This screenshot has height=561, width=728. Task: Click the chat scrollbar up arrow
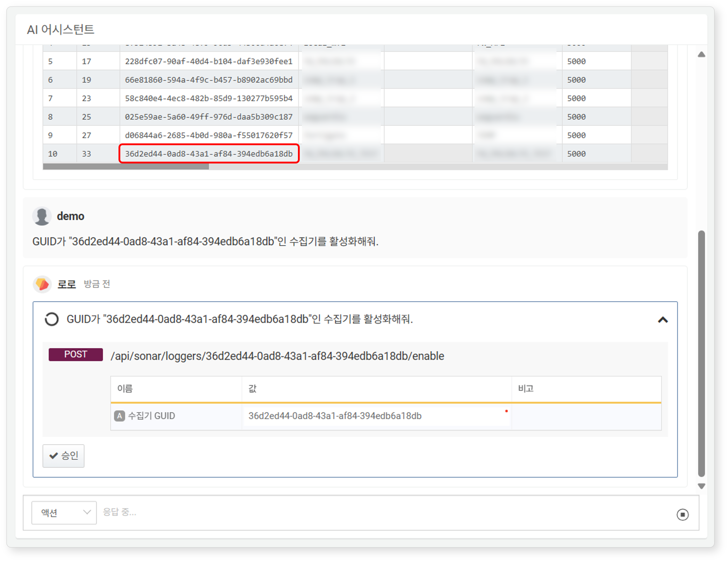coord(701,54)
